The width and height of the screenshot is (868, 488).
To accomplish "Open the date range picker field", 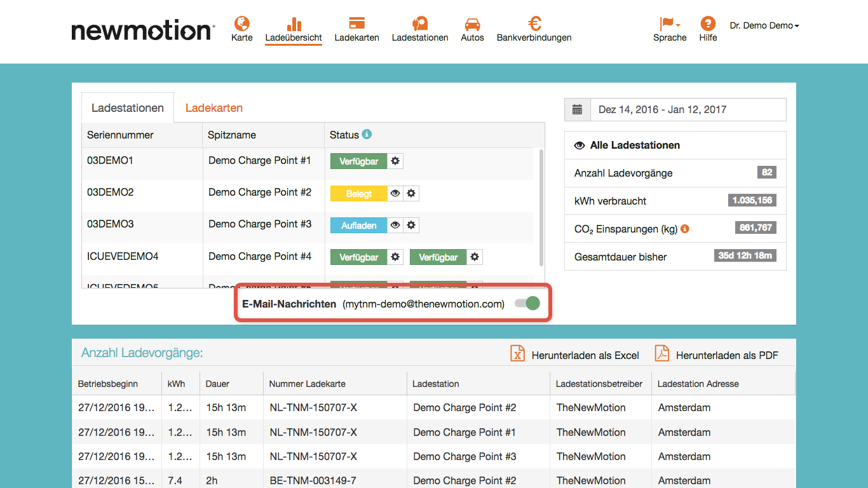I will (x=688, y=110).
